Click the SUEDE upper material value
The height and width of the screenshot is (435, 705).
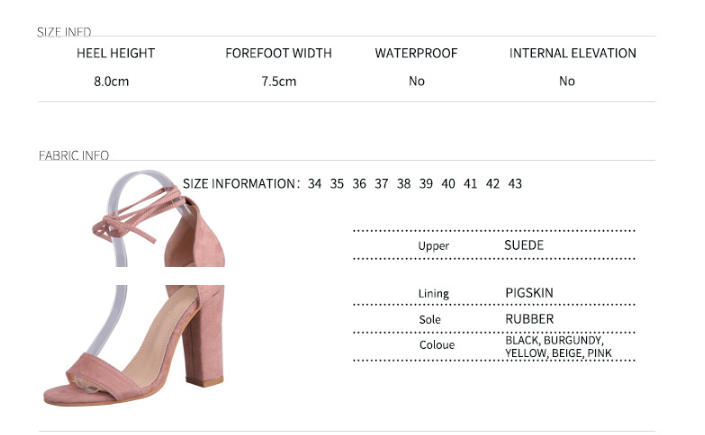click(524, 244)
